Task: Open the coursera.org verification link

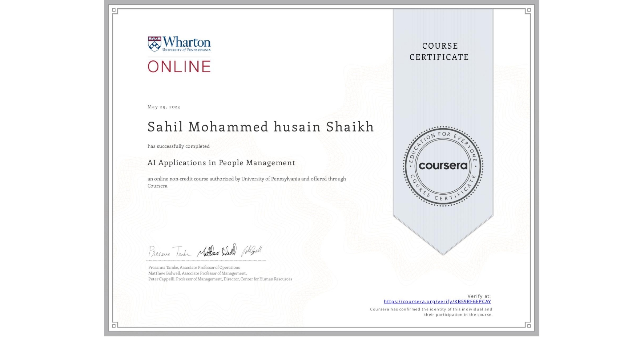Action: tap(437, 301)
